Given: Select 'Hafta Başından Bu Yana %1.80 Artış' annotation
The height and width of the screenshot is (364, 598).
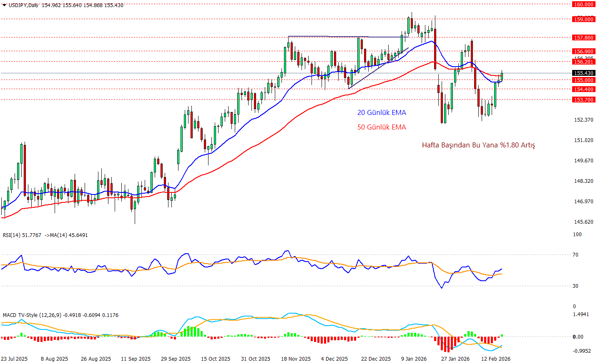Looking at the screenshot, I should pos(478,145).
